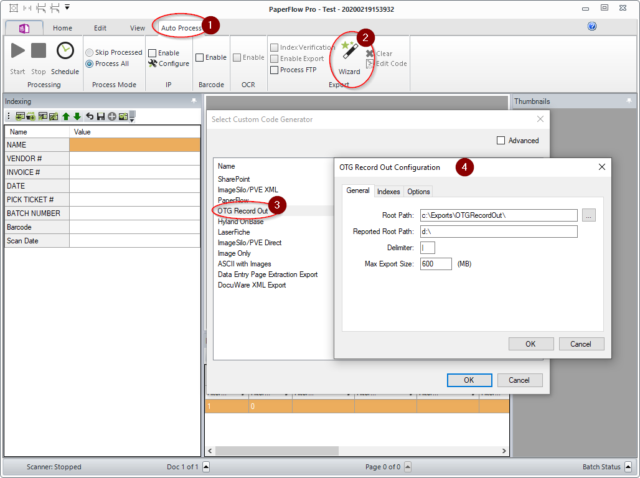This screenshot has width=640, height=478.
Task: Click the INVOICE # row in Indexing
Action: [x=102, y=172]
